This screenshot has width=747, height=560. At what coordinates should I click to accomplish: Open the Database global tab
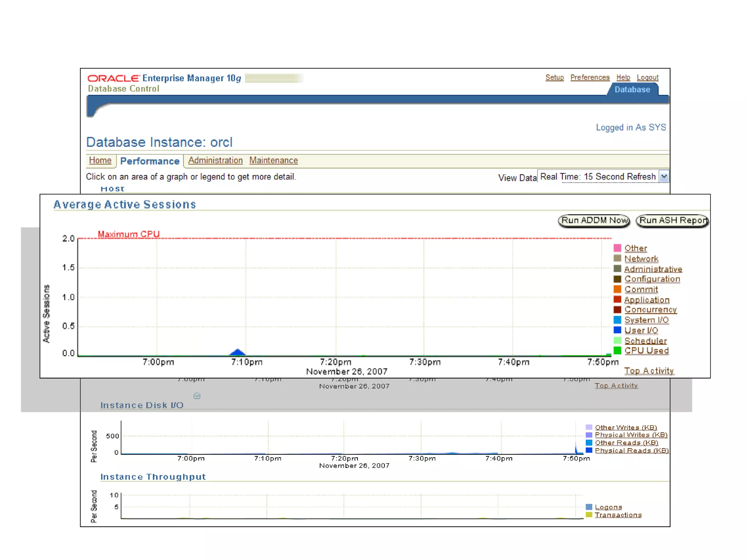coord(632,90)
